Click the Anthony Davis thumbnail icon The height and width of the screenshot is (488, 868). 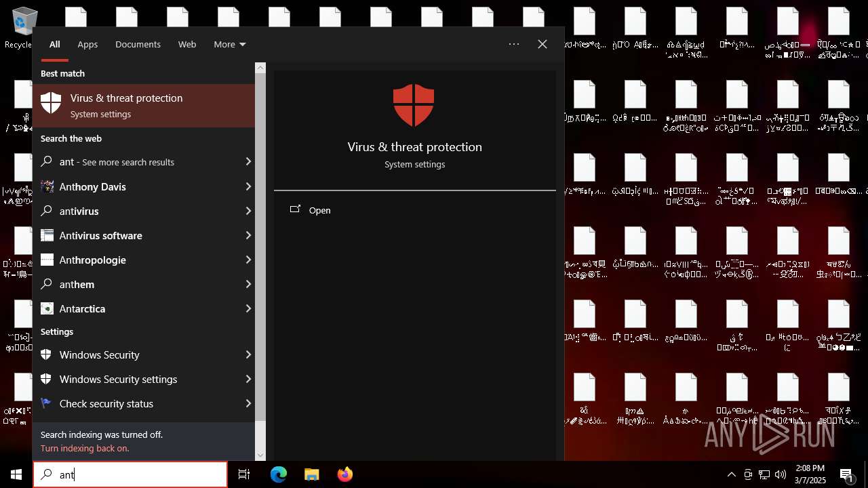coord(47,186)
